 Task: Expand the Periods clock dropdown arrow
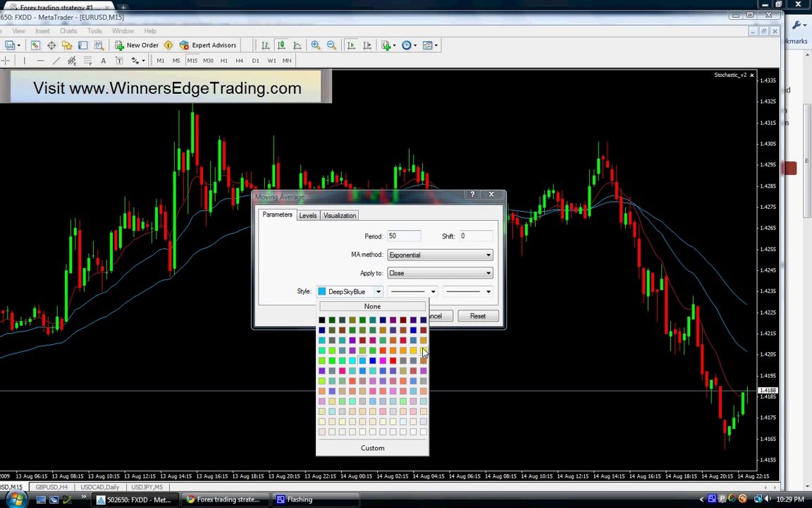(415, 45)
